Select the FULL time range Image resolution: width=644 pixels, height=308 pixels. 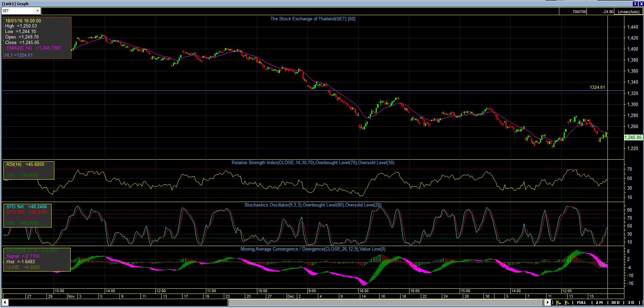(x=582, y=303)
